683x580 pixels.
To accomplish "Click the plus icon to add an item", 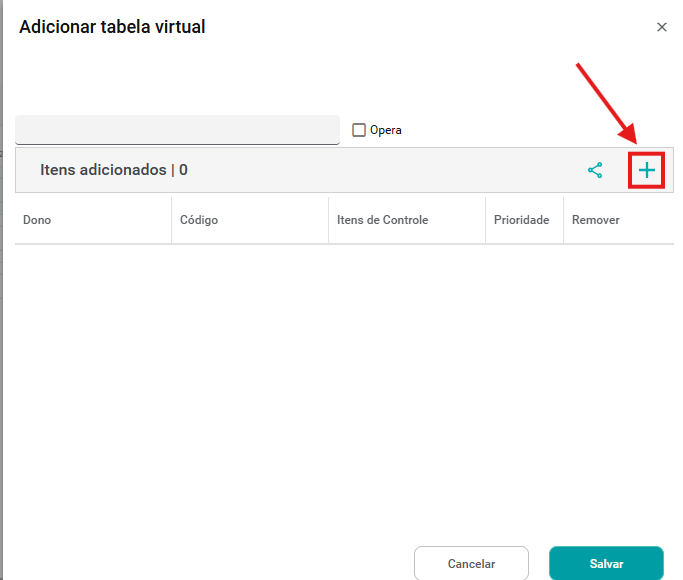I will click(x=647, y=170).
